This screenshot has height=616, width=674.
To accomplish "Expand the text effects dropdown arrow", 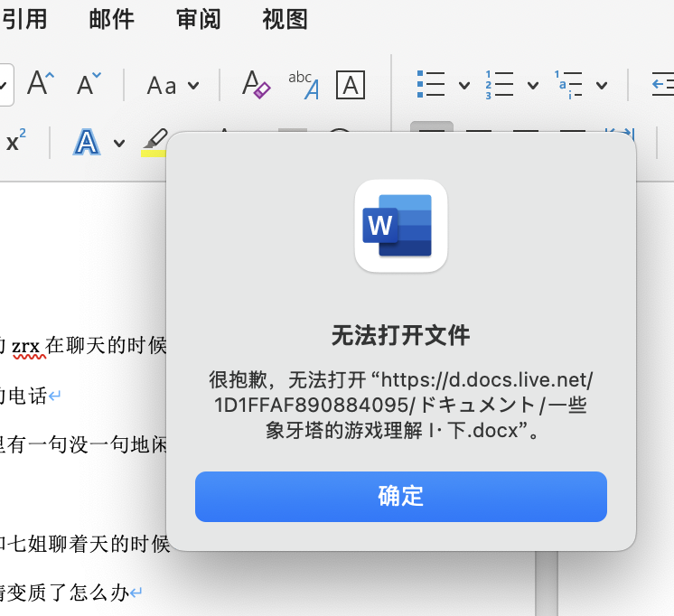I will point(119,143).
